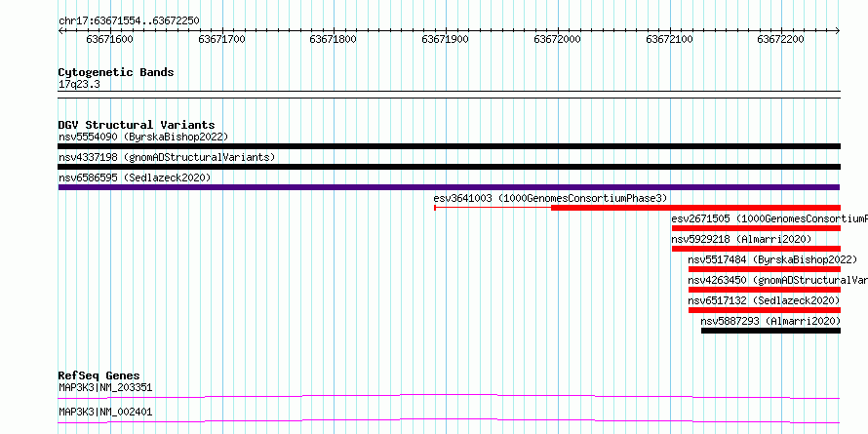Image resolution: width=868 pixels, height=434 pixels.
Task: Select the esv2671505 variant label
Action: (x=769, y=218)
